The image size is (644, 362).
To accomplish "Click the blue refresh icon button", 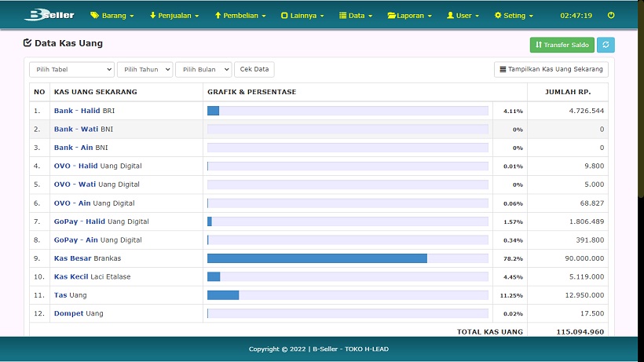I will click(x=606, y=45).
